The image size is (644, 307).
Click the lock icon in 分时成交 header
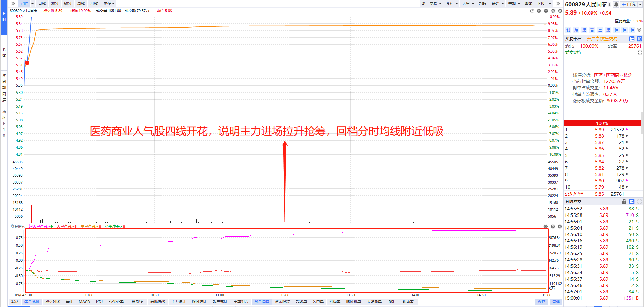(624, 201)
